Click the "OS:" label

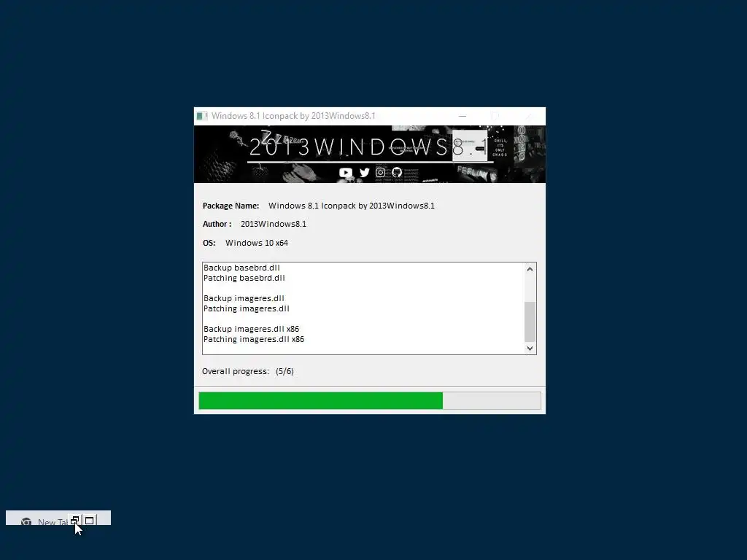tap(209, 243)
